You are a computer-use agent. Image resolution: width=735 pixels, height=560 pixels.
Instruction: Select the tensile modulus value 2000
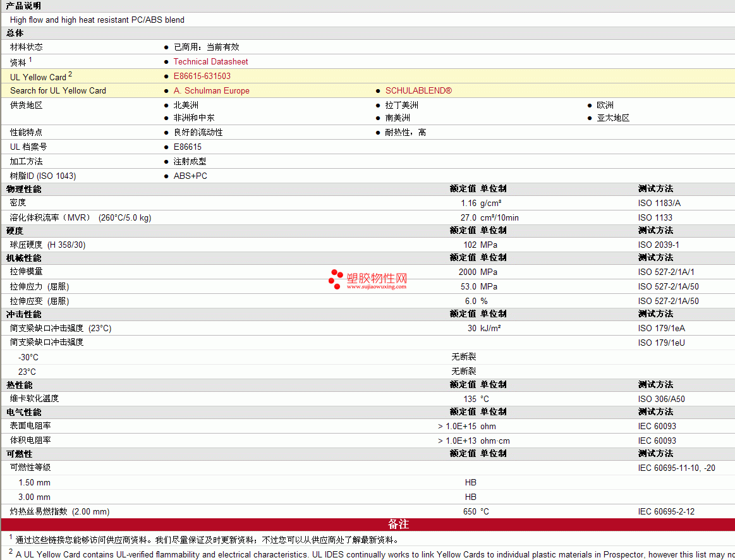click(x=467, y=272)
